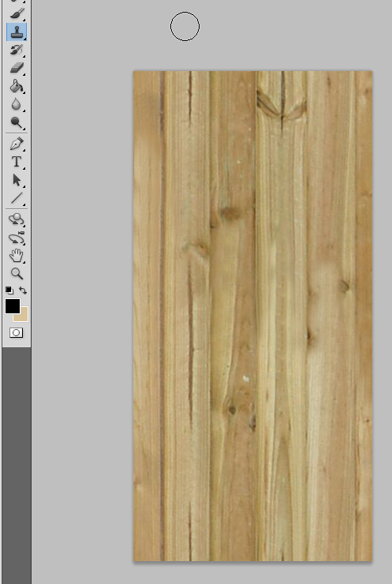
Task: Pick the Eraser tool
Action: [x=17, y=68]
